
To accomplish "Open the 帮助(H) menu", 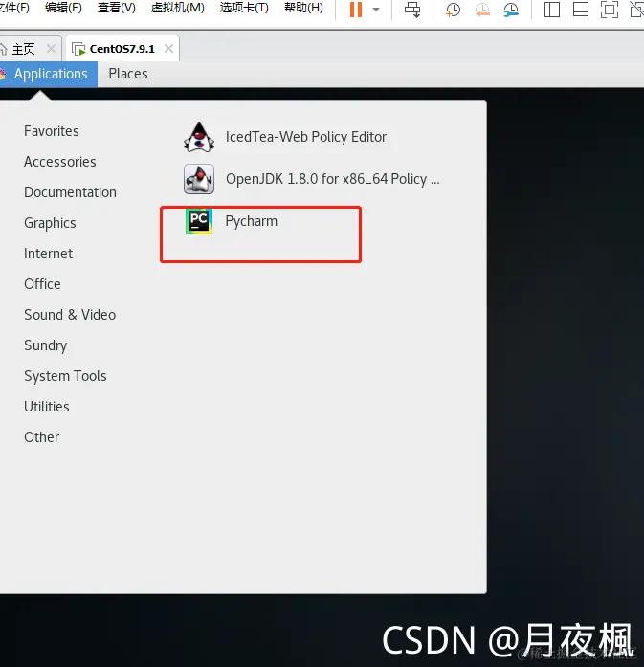I will 303,8.
